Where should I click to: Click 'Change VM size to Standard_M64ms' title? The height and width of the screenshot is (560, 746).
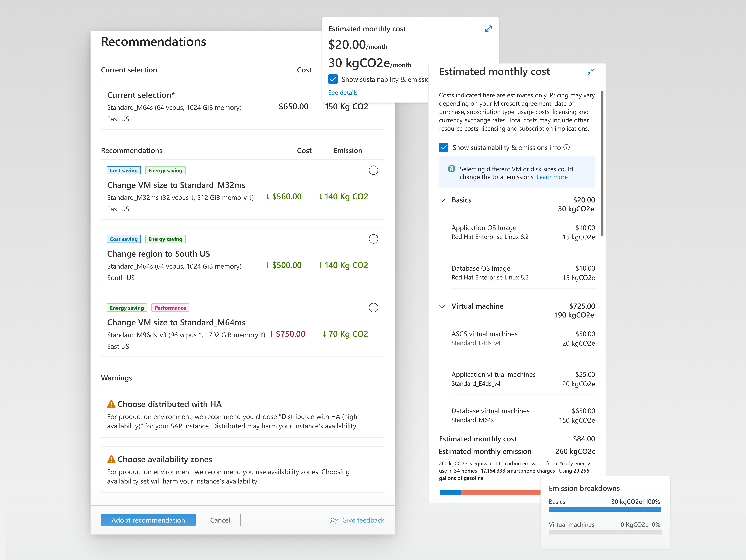[176, 323]
